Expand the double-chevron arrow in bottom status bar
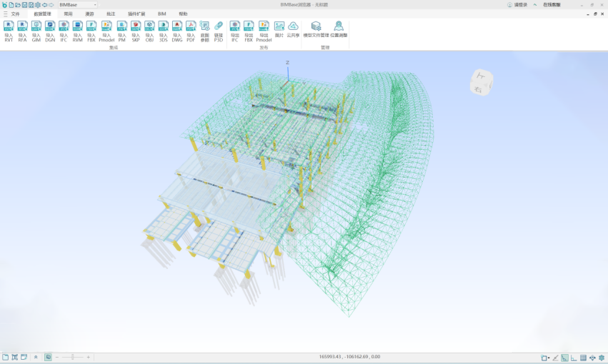 pos(36,357)
